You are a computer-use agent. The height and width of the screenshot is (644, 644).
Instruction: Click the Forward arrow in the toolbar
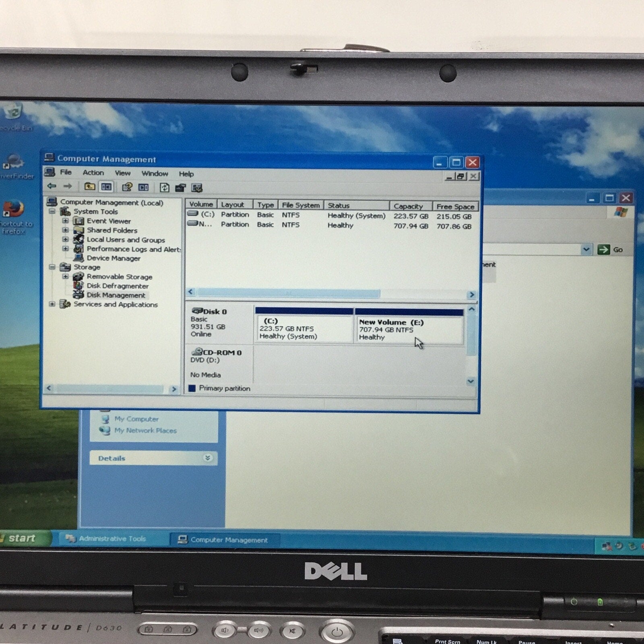point(68,187)
